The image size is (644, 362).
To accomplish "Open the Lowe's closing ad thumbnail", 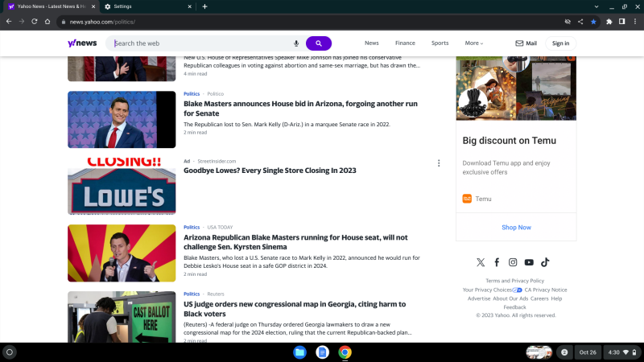I will [122, 187].
